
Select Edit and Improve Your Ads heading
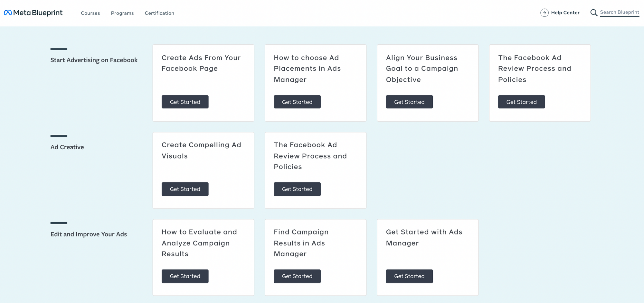pyautogui.click(x=89, y=234)
